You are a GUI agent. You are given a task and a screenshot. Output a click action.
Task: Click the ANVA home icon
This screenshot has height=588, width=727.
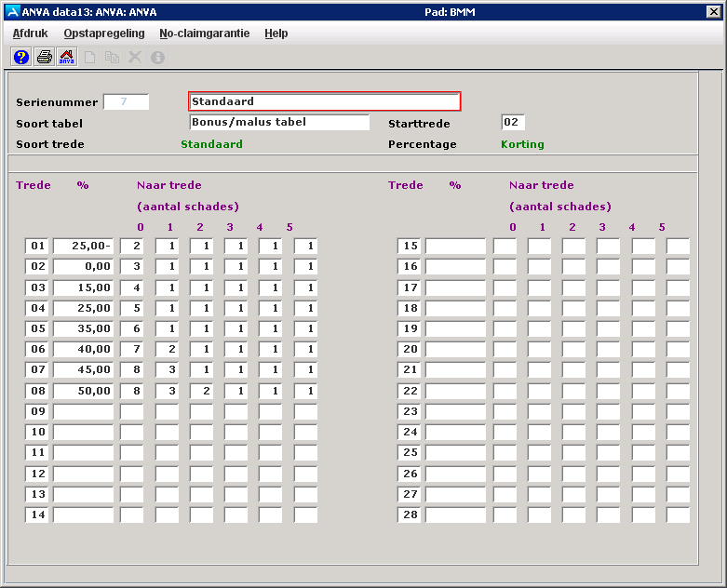(67, 58)
